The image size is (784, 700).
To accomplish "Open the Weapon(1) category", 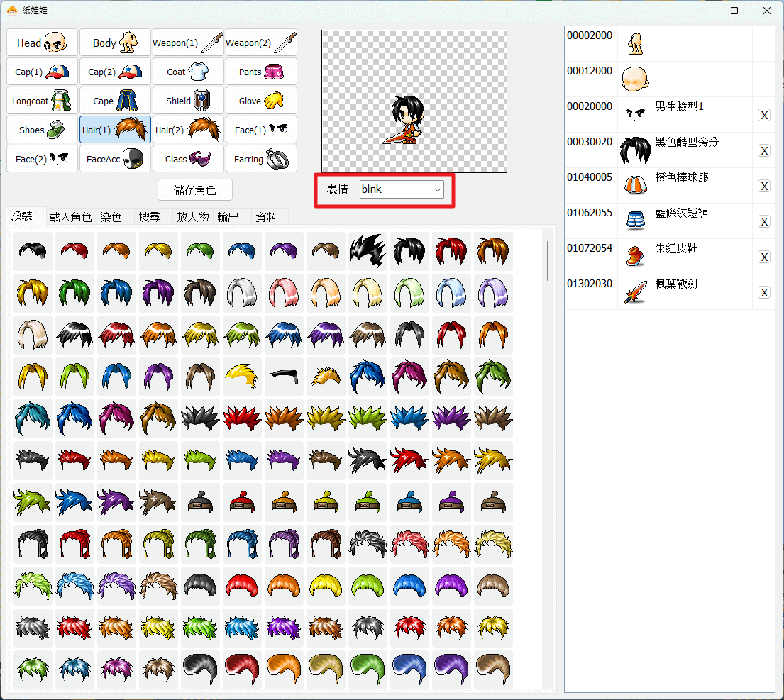I will (188, 43).
